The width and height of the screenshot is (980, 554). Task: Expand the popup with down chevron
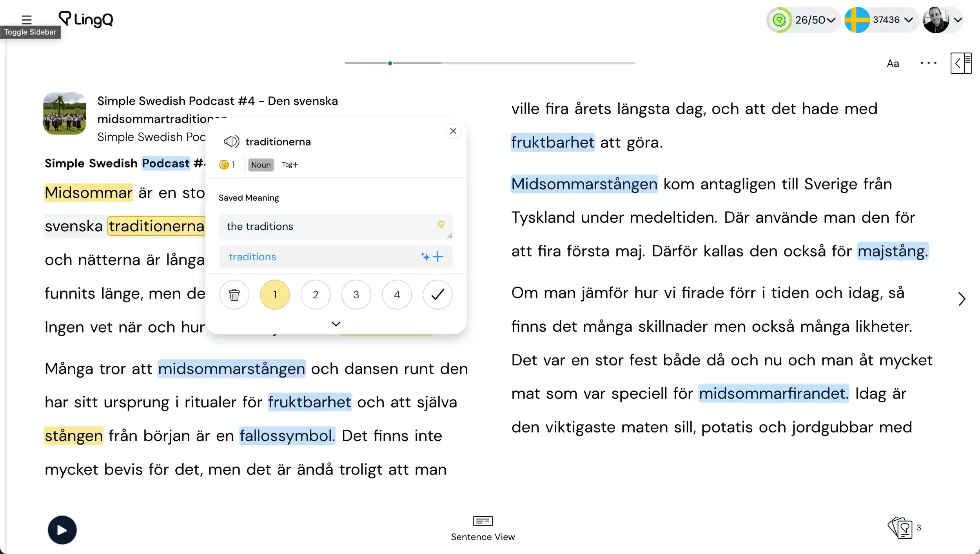[x=336, y=324]
